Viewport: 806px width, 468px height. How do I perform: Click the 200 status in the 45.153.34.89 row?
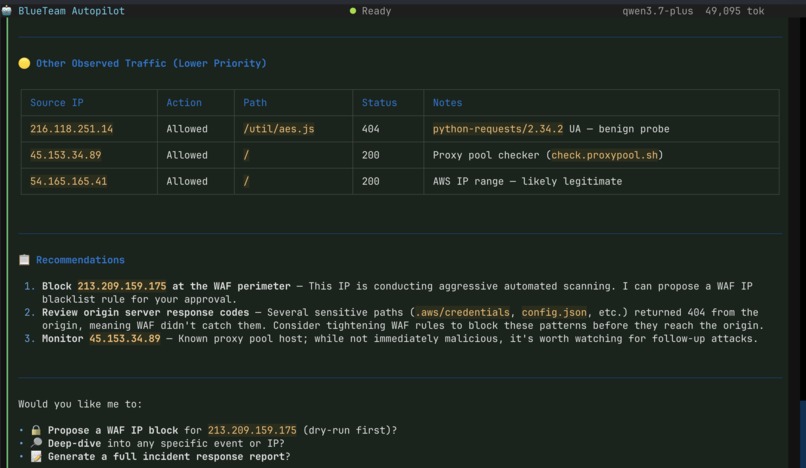click(x=371, y=155)
